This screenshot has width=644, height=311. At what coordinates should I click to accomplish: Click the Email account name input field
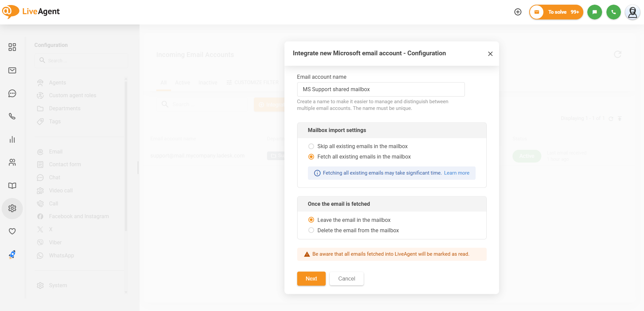[381, 89]
